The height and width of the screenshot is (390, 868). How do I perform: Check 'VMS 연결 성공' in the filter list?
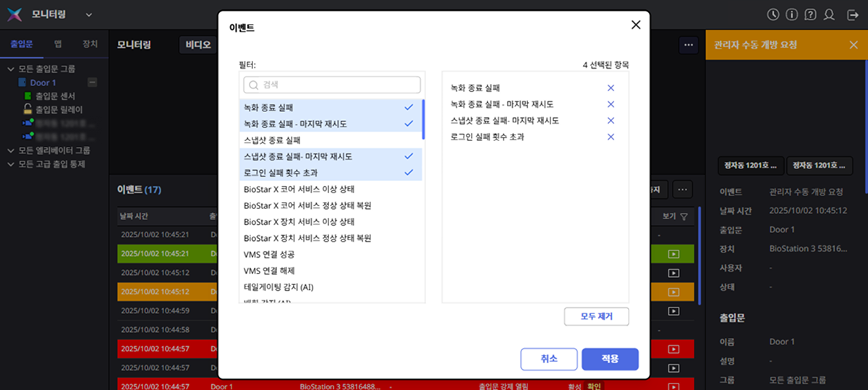point(331,255)
